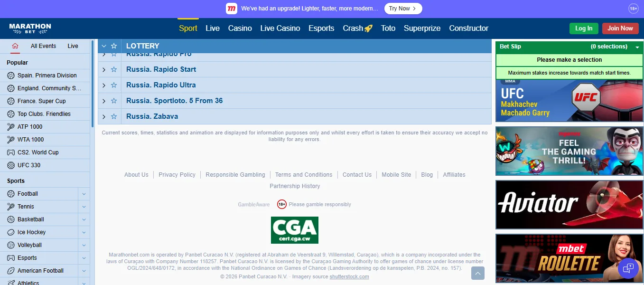Viewport: 644px width, 285px height.
Task: Open the About Us footer link
Action: tap(136, 175)
